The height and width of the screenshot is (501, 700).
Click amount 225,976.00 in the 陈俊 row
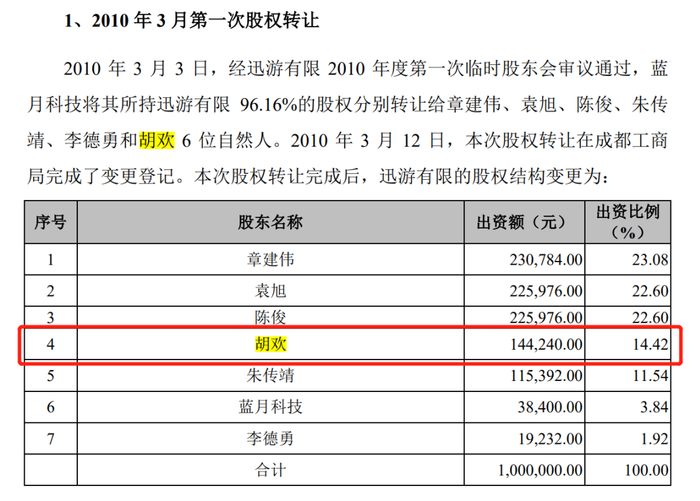pos(546,317)
